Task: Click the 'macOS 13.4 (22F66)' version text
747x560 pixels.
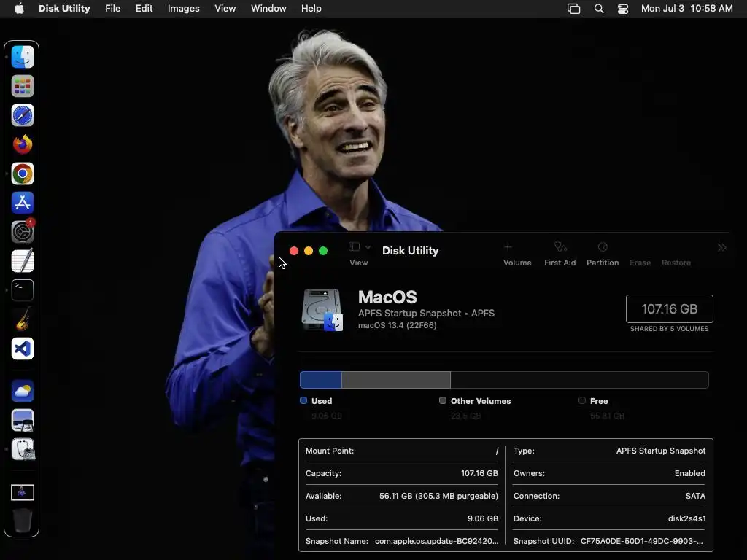Action: (398, 325)
